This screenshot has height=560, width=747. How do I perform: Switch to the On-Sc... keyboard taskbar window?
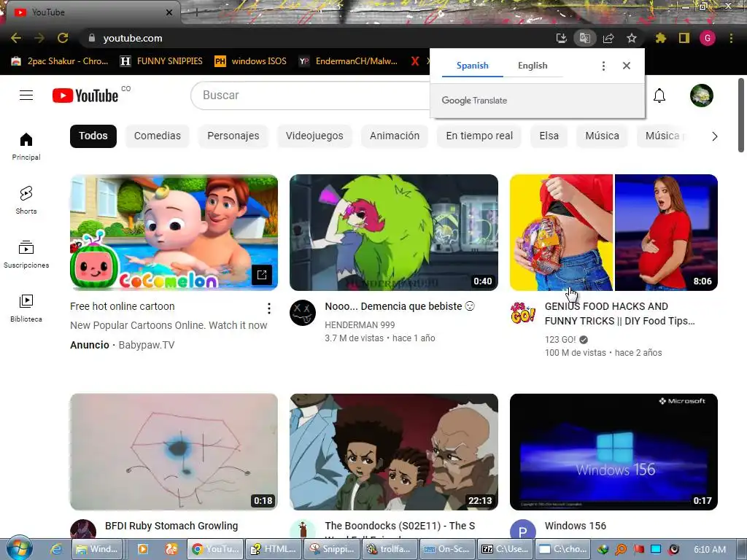coord(447,549)
